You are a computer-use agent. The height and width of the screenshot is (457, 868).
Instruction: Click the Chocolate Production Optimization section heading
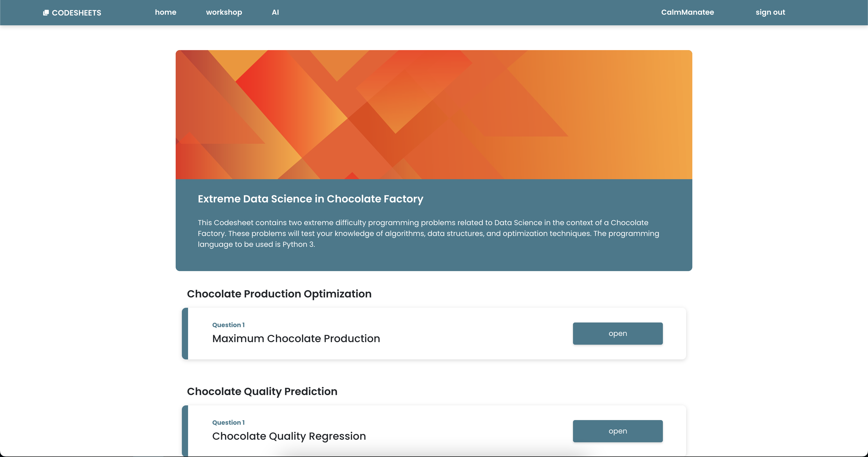(279, 294)
